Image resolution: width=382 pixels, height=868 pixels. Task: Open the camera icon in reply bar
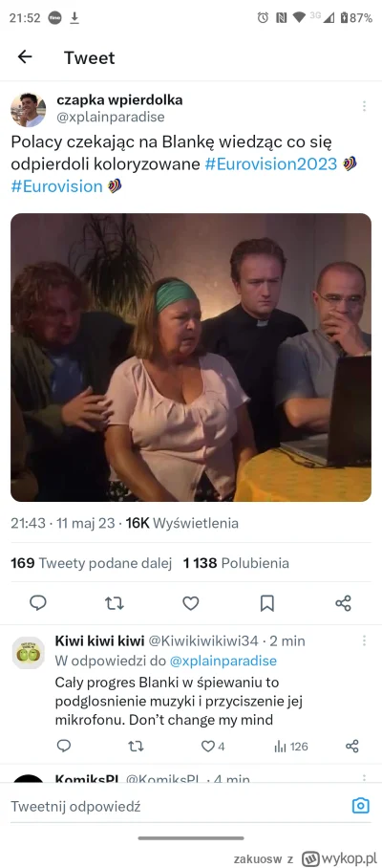(x=360, y=806)
